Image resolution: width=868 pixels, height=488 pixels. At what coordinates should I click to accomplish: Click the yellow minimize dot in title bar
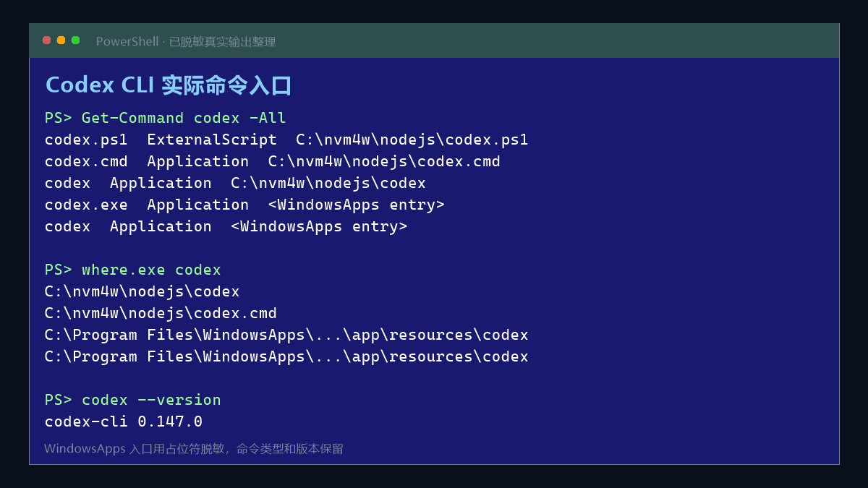pyautogui.click(x=61, y=40)
